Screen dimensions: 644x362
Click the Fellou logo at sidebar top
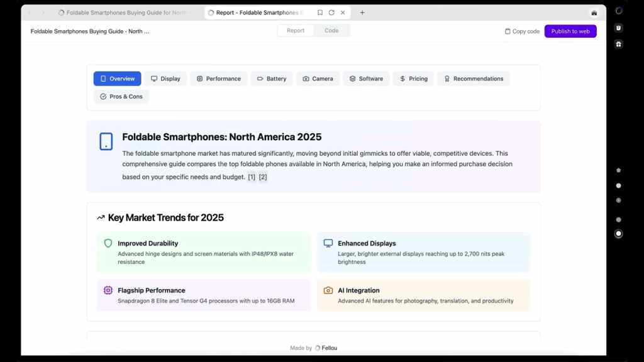pos(618,11)
